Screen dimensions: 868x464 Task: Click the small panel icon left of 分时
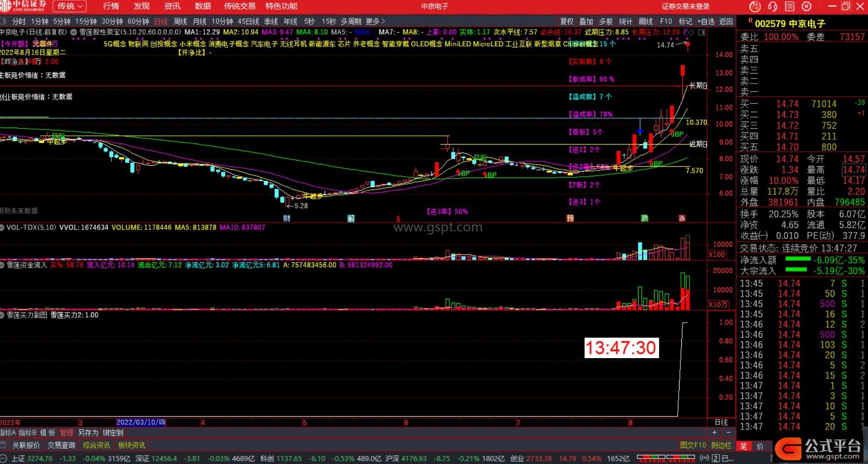(x=4, y=21)
